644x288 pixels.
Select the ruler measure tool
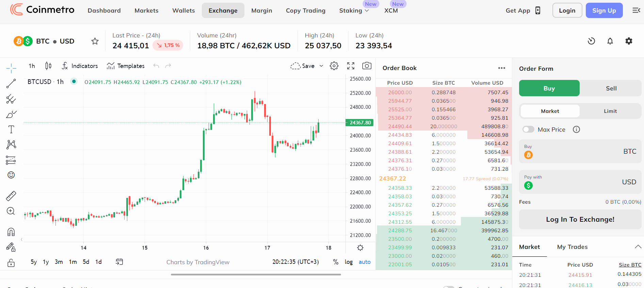pos(11,196)
